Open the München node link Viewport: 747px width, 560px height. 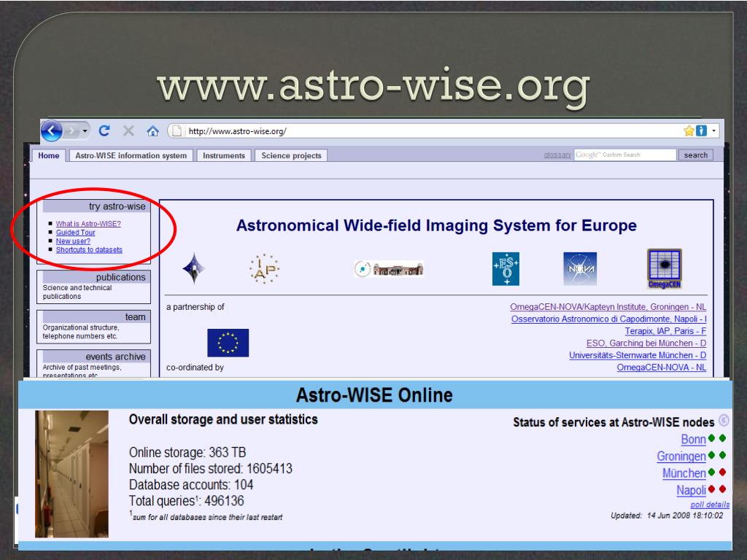click(x=684, y=473)
